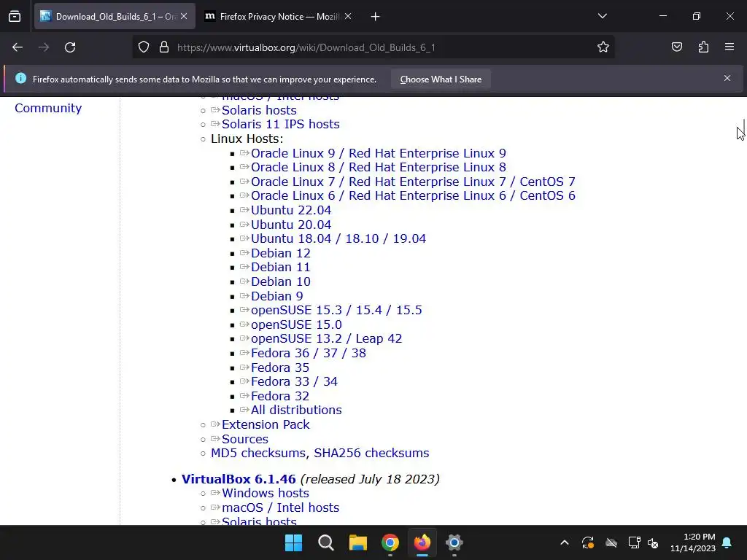Open Windows hosts link under VirtualBox 6.1.46
The height and width of the screenshot is (560, 747).
coord(266,494)
